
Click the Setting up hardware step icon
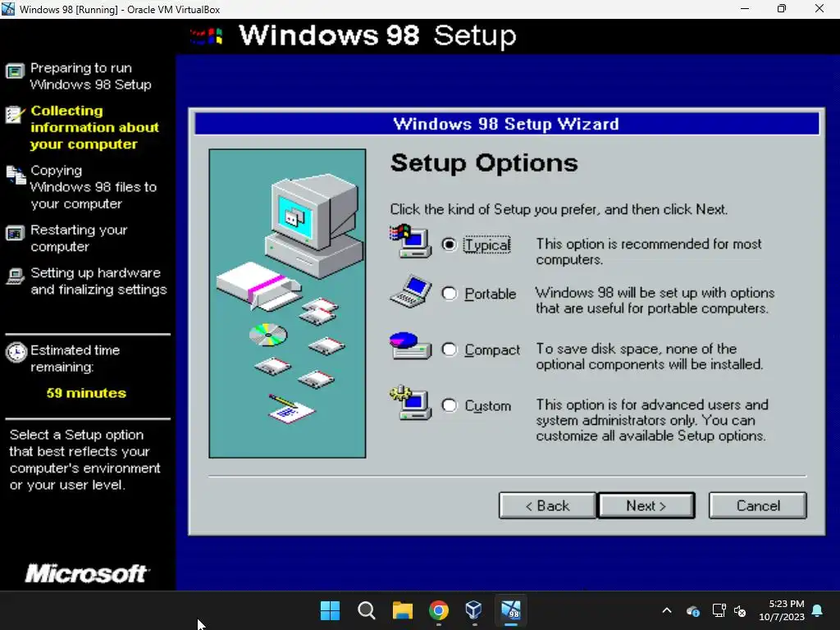pos(15,276)
